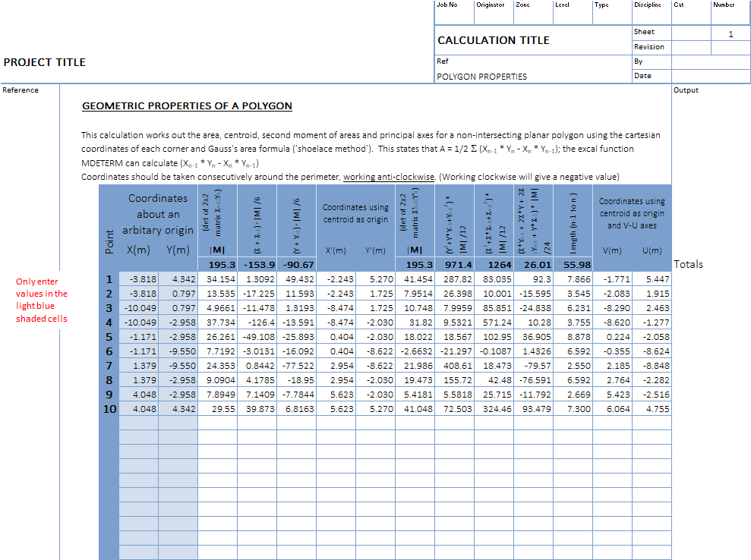Image resolution: width=751 pixels, height=560 pixels.
Task: Select the Coordinates about an arbitary origin header
Action: [x=158, y=214]
